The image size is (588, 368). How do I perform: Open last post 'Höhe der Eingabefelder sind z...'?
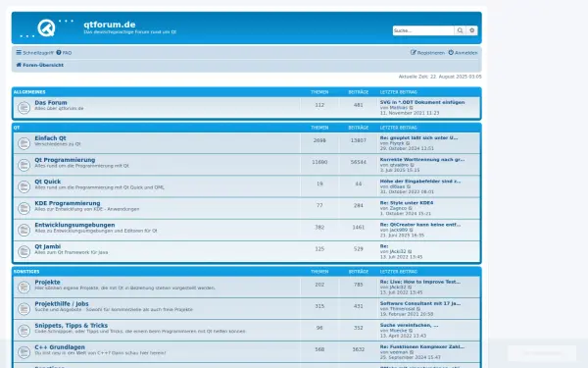coord(420,181)
